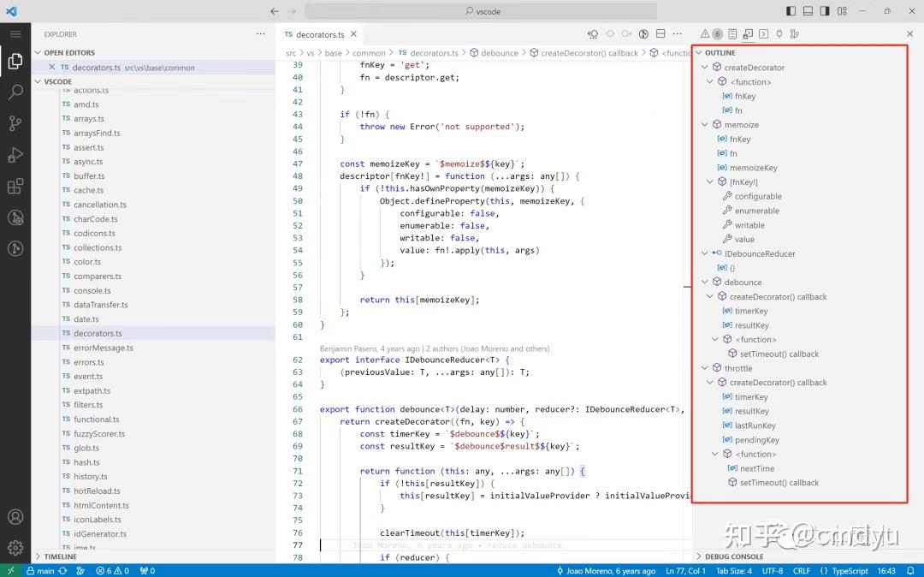Toggle the bottom Panel visibility
Screen dimensions: 924x577
(808, 10)
